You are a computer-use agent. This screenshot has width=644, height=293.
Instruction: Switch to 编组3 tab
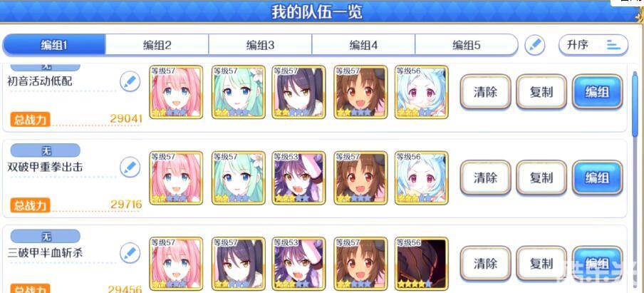pos(260,45)
